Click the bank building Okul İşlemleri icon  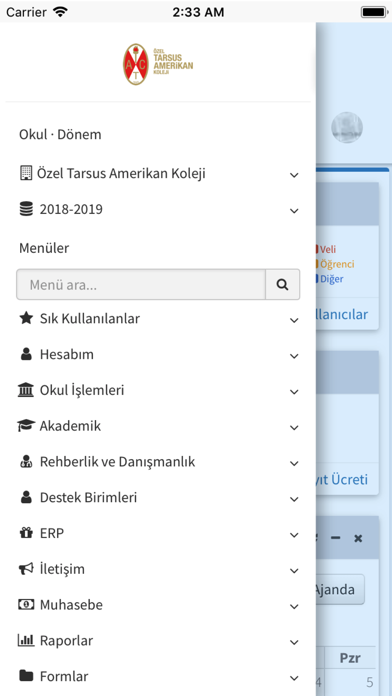point(26,390)
